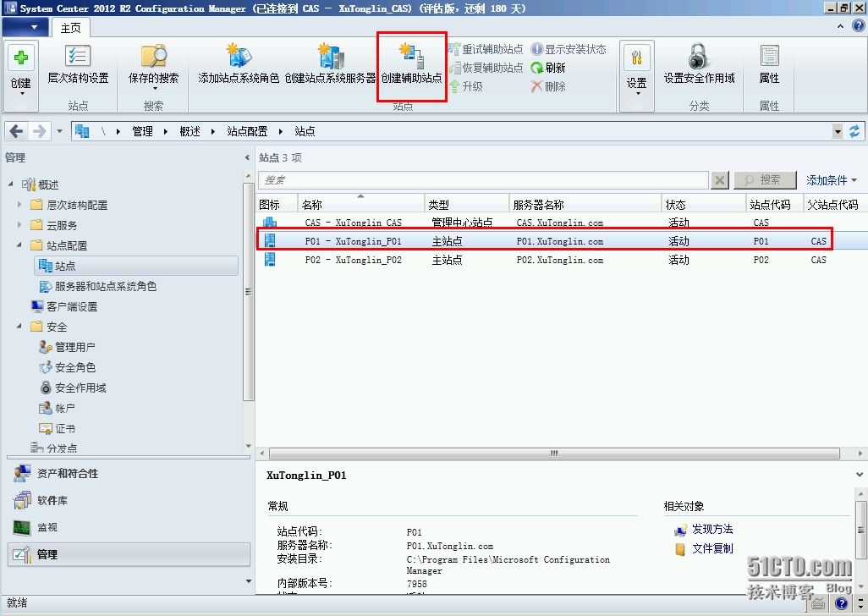Click the refresh icon at address bar end

tap(854, 131)
